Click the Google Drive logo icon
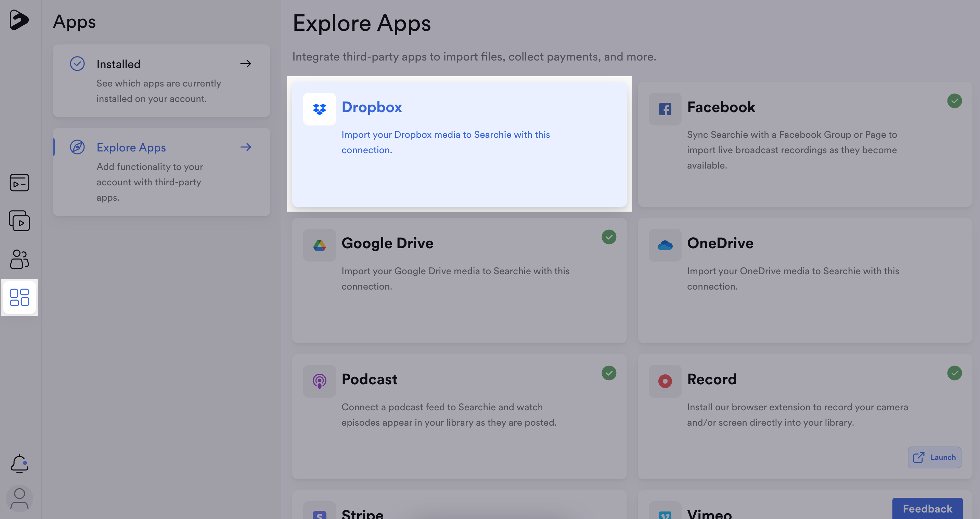This screenshot has width=980, height=519. click(x=320, y=245)
